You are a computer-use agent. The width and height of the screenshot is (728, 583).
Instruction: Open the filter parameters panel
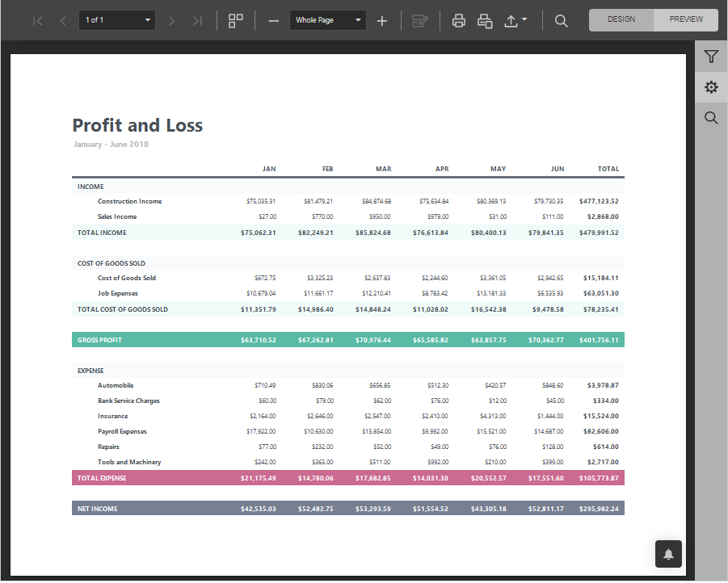(711, 57)
